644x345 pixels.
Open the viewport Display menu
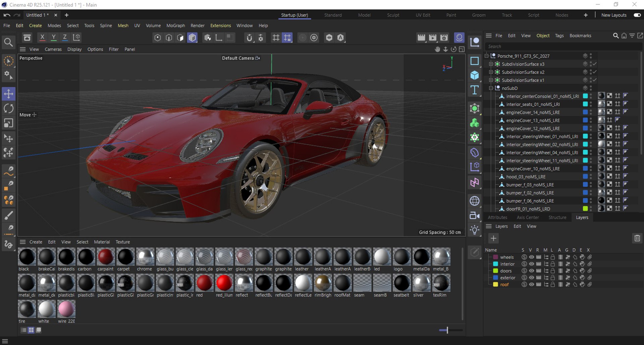74,49
